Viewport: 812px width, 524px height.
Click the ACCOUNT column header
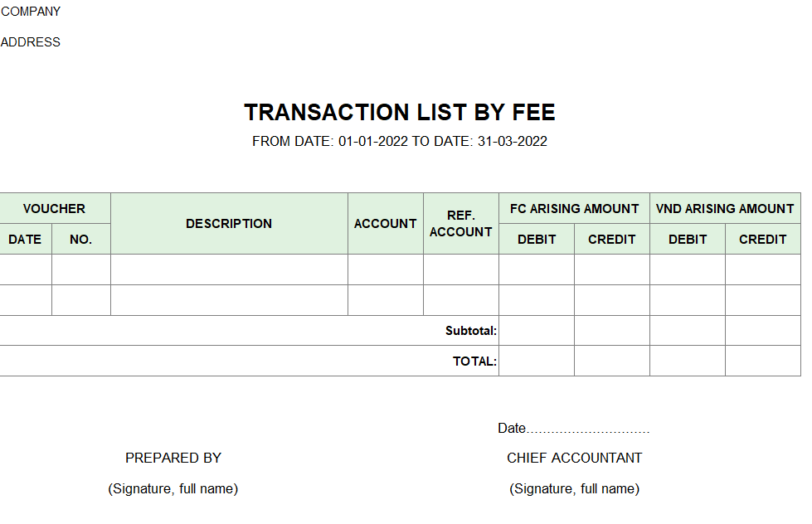(386, 224)
